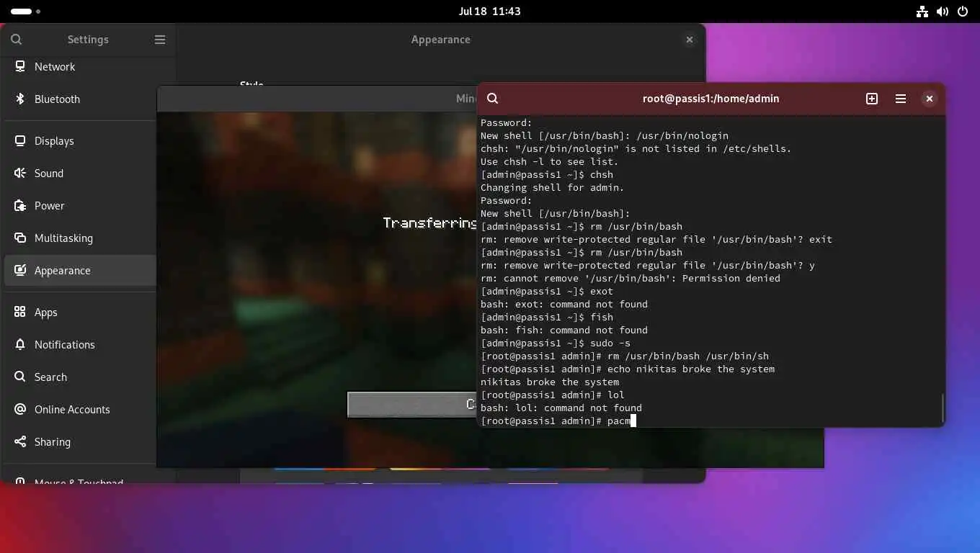Screen dimensions: 980x553
Task: Select the Network settings row
Action: click(x=80, y=66)
